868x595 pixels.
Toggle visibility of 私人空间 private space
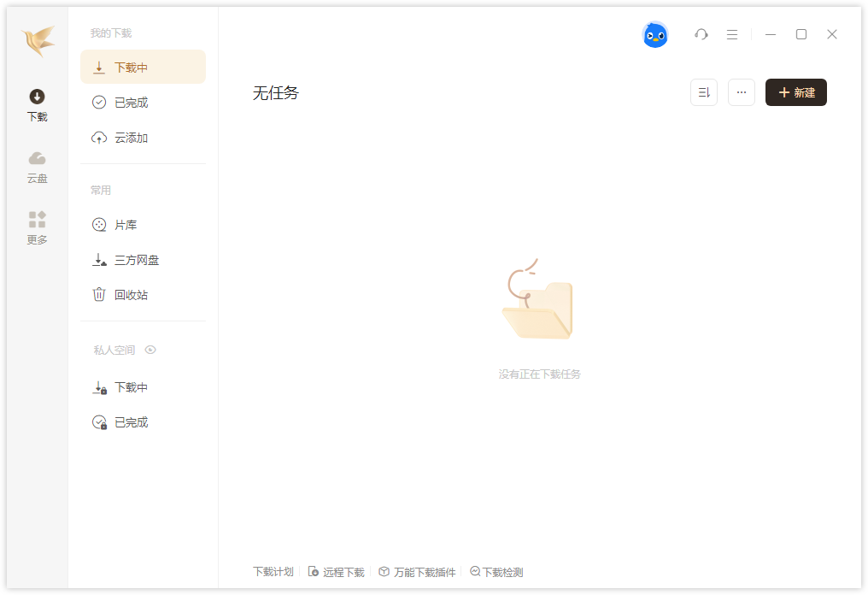point(151,350)
